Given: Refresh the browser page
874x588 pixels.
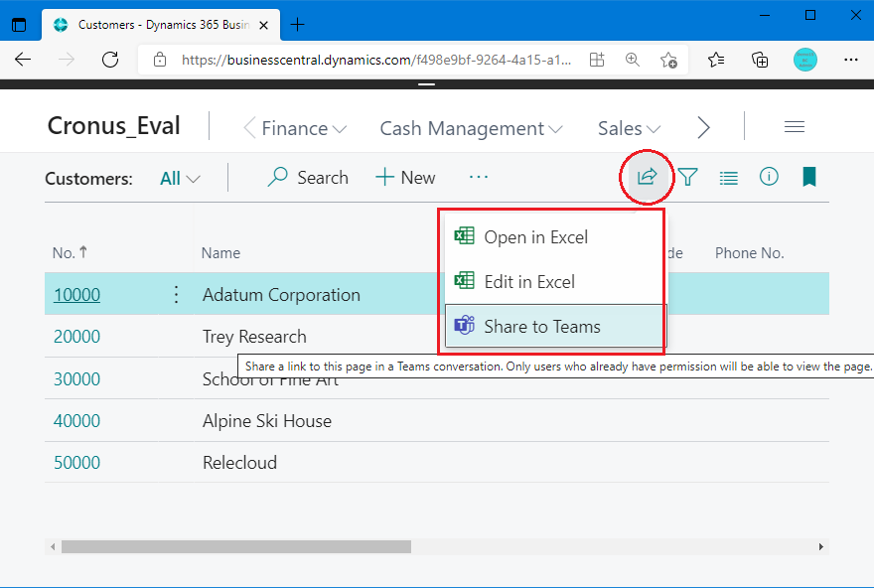Looking at the screenshot, I should click(x=110, y=59).
